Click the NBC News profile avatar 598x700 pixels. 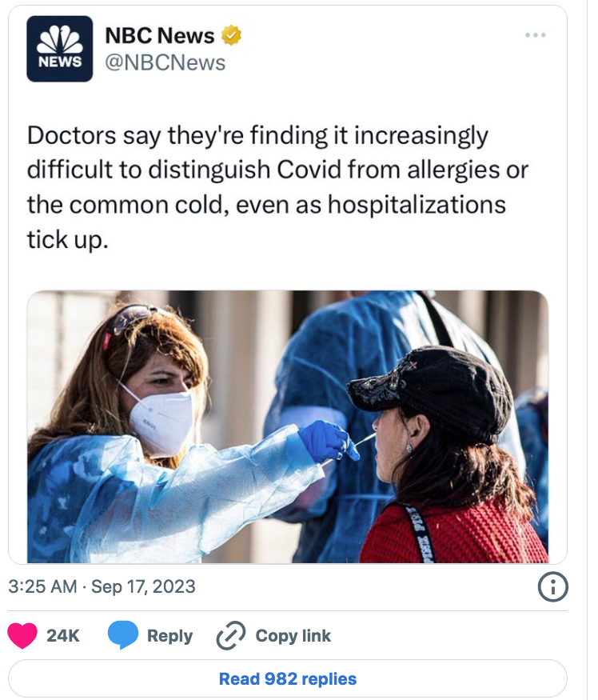click(59, 49)
